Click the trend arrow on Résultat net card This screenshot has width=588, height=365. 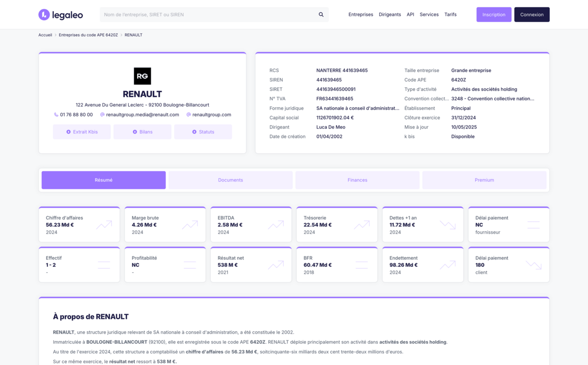pos(276,265)
